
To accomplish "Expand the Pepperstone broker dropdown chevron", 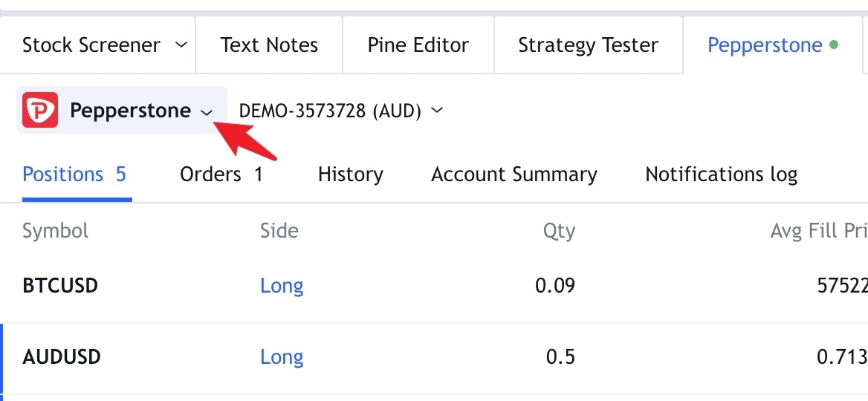I will tap(207, 113).
